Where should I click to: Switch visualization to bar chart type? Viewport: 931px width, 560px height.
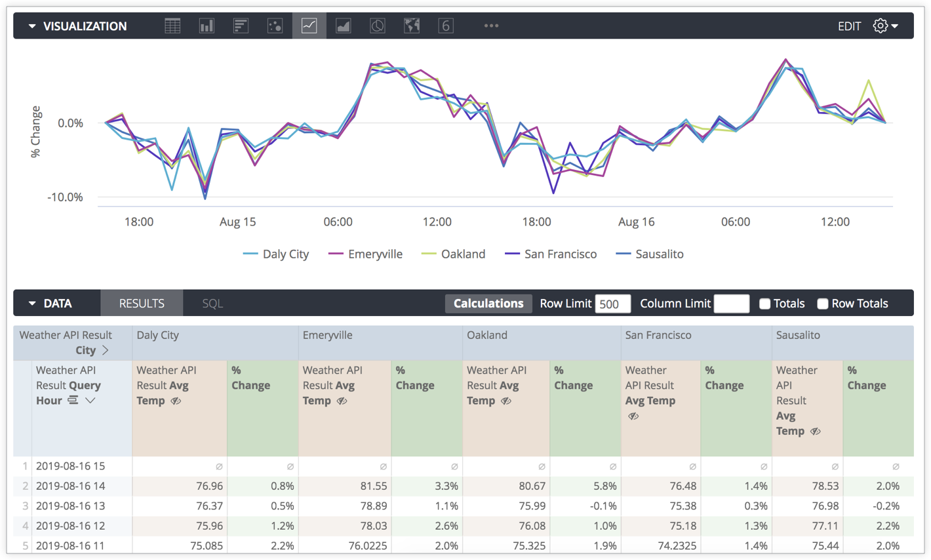207,25
